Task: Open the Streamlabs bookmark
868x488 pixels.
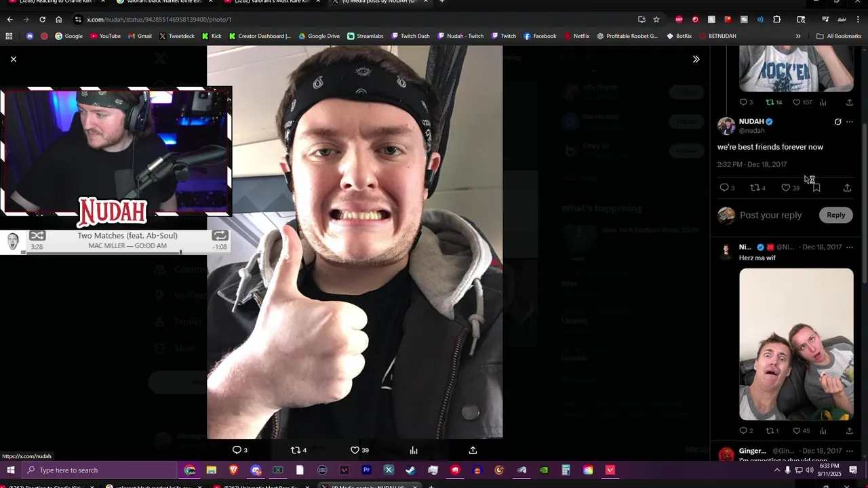Action: [365, 36]
